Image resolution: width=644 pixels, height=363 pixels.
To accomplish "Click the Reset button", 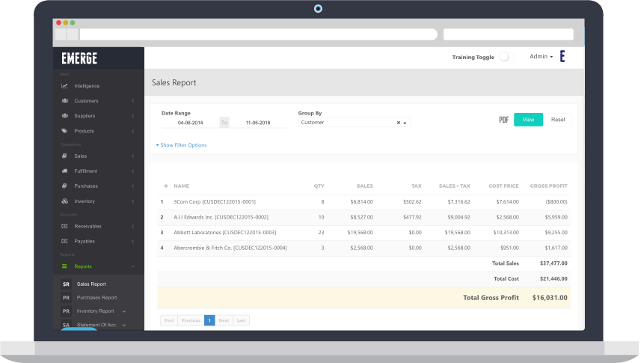I will pyautogui.click(x=558, y=120).
